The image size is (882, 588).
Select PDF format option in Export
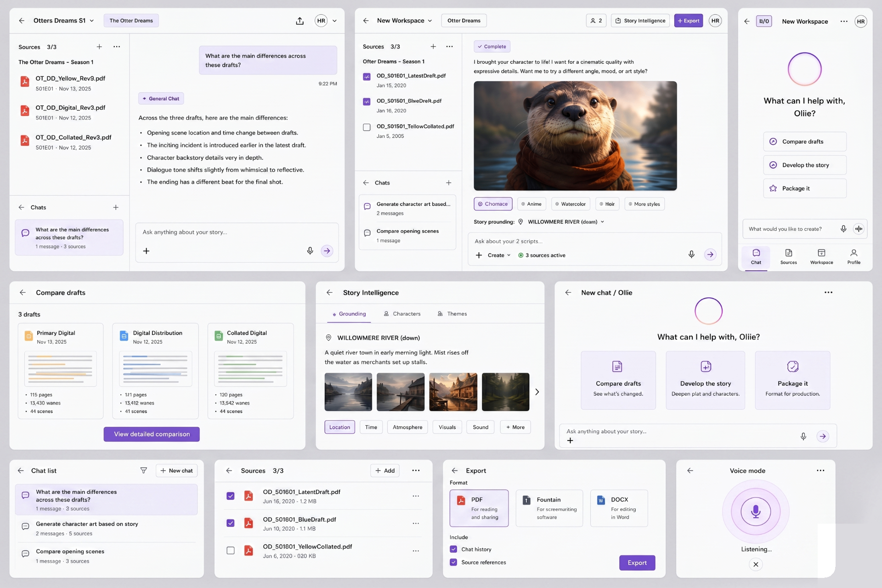pos(479,508)
